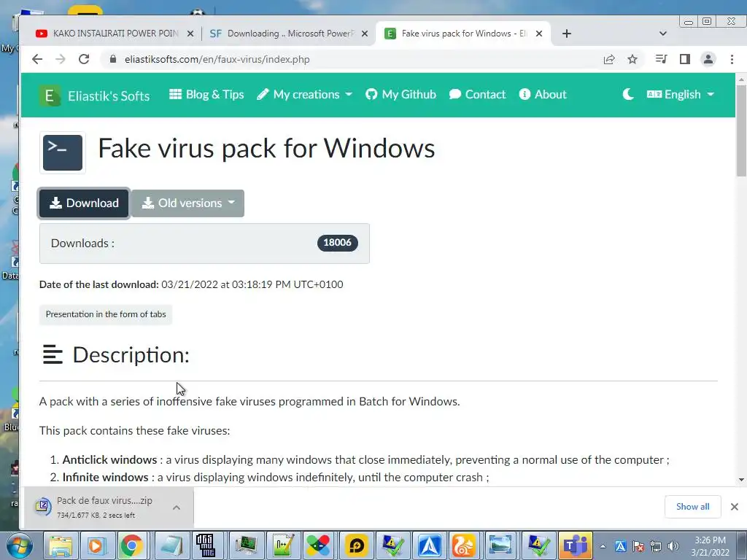Open the Chrome profile avatar icon

coord(708,59)
